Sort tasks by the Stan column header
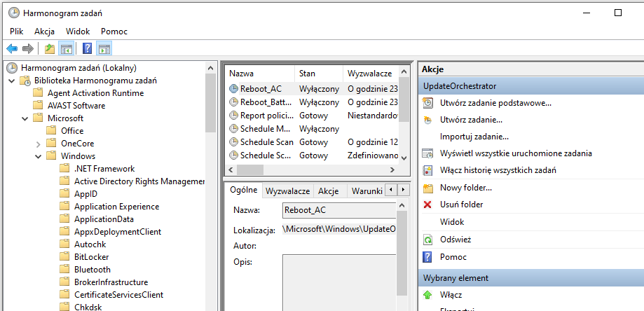This screenshot has height=311, width=644. [319, 74]
